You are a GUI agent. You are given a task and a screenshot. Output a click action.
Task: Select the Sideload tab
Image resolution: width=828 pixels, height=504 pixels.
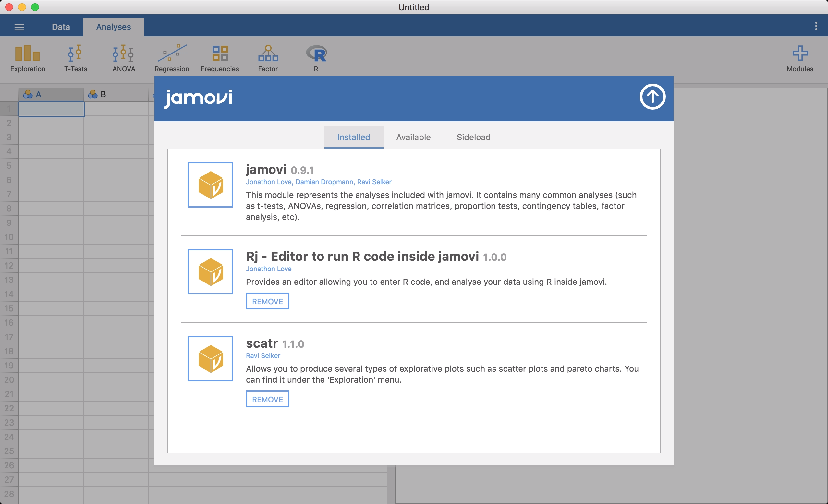pyautogui.click(x=473, y=137)
